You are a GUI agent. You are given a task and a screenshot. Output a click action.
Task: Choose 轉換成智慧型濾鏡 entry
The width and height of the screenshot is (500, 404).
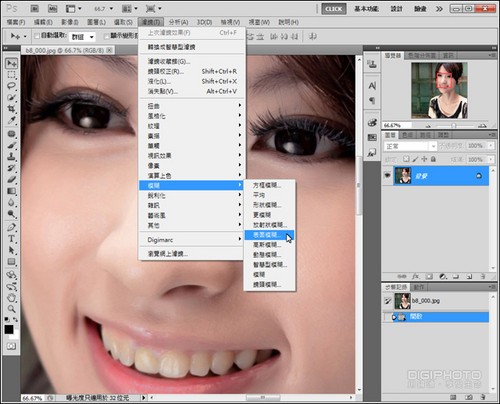click(x=192, y=47)
